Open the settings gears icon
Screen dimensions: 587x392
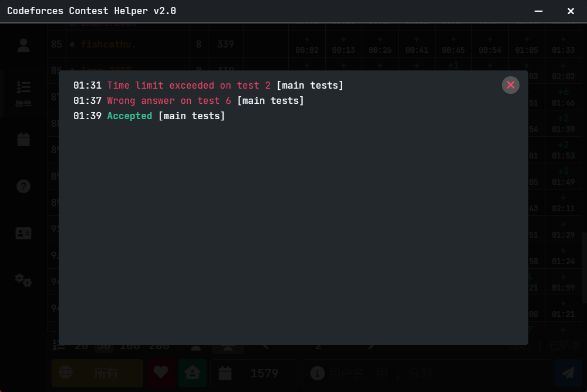[23, 280]
